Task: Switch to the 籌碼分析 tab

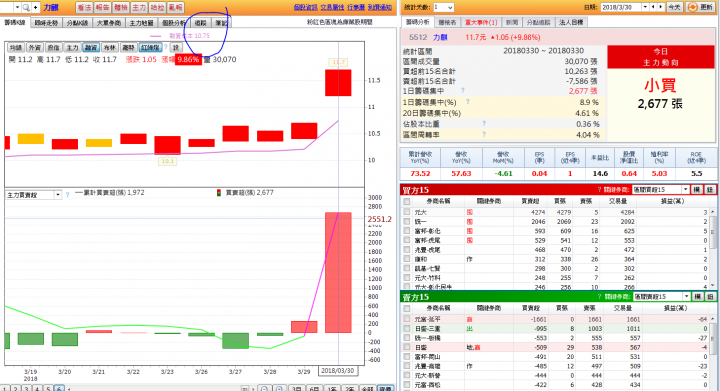Action: [x=417, y=22]
